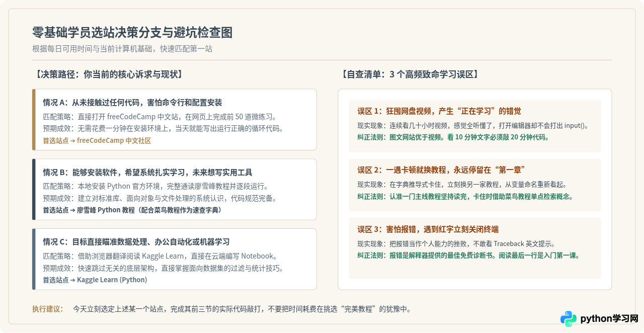The height and width of the screenshot is (333, 644).
Task: Click heading '误区 3：害怕报错'
Action: pyautogui.click(x=428, y=229)
